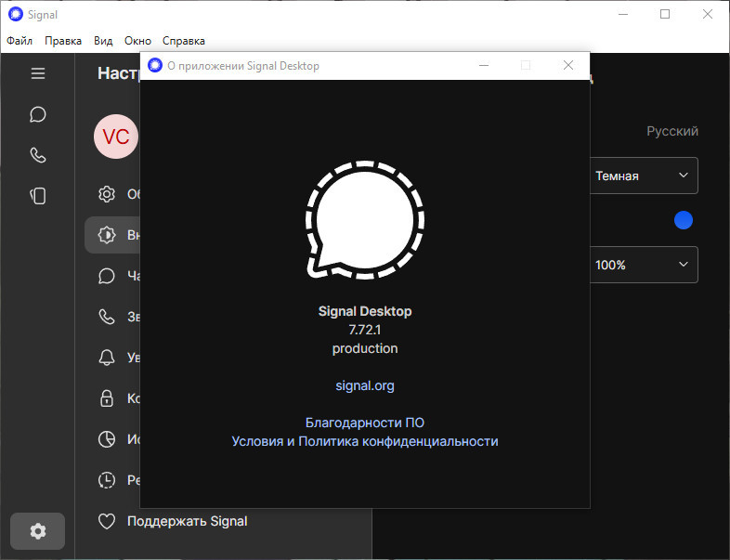730x560 pixels.
Task: Click the large Signal logo in About dialog
Action: 365,220
